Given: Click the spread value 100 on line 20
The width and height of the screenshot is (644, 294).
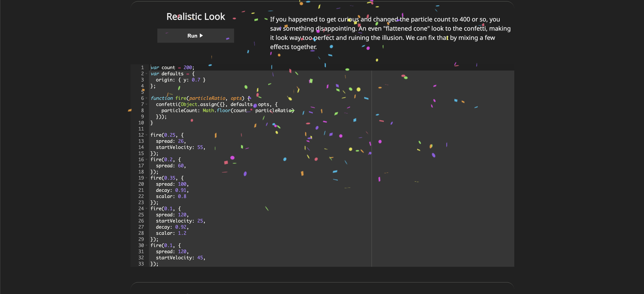Looking at the screenshot, I should coord(182,184).
